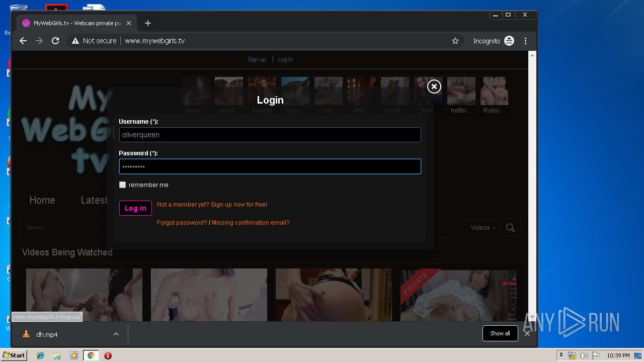The height and width of the screenshot is (362, 644).
Task: Open Windows Media Player taskbar icon
Action: click(74, 355)
